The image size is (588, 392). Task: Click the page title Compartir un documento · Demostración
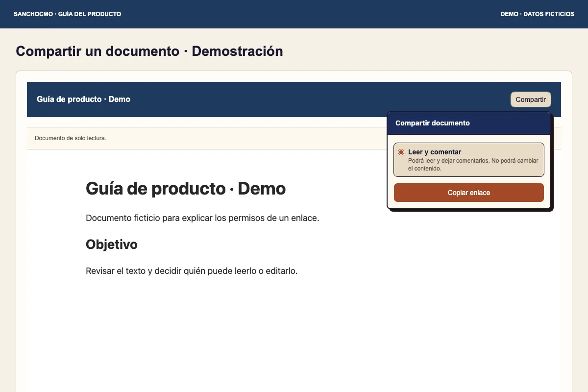[149, 51]
